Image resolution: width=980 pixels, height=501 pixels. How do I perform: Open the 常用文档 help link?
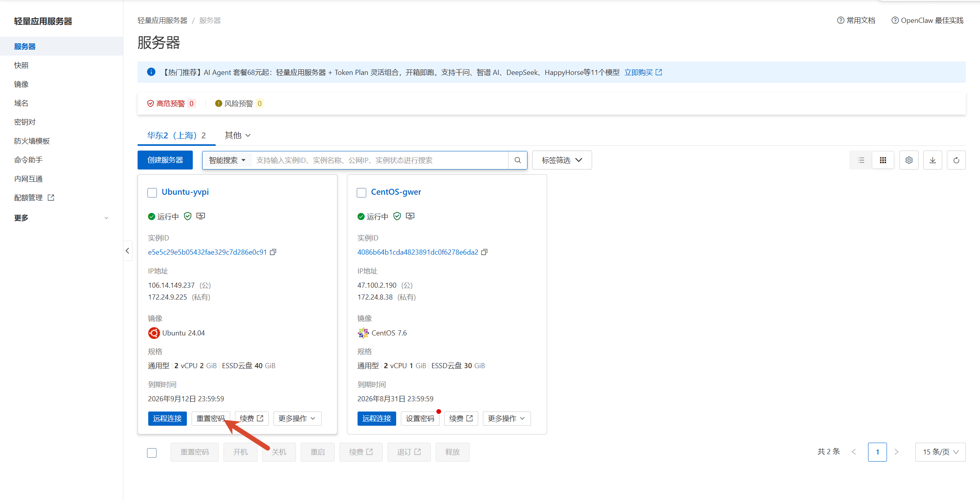pyautogui.click(x=856, y=20)
